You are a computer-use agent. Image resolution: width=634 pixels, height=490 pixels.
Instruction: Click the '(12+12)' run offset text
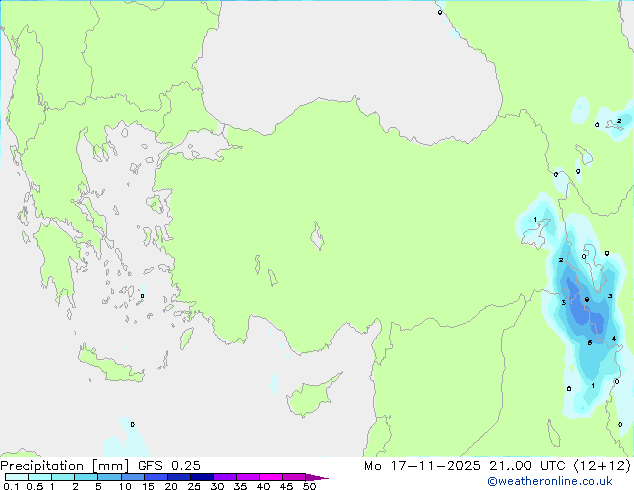tap(602, 466)
